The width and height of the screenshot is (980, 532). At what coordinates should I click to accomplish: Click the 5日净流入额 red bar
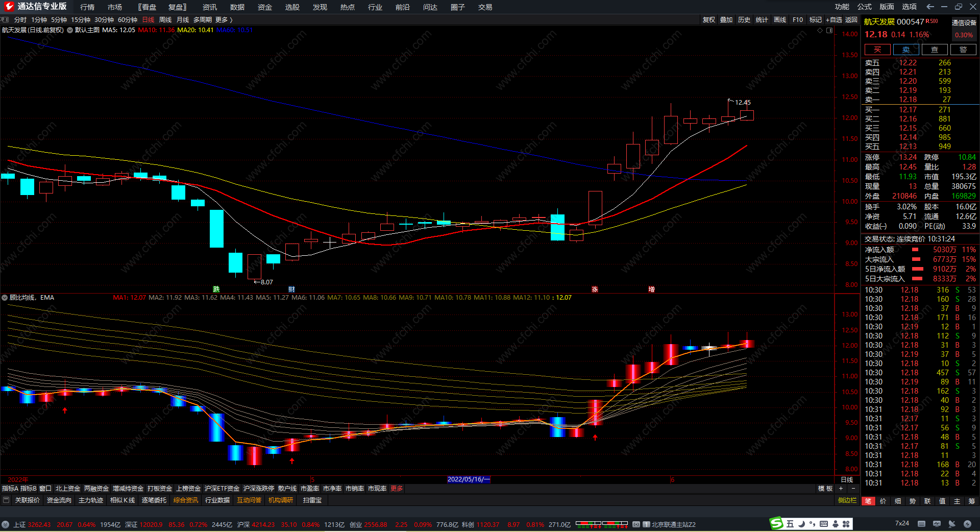pyautogui.click(x=918, y=269)
